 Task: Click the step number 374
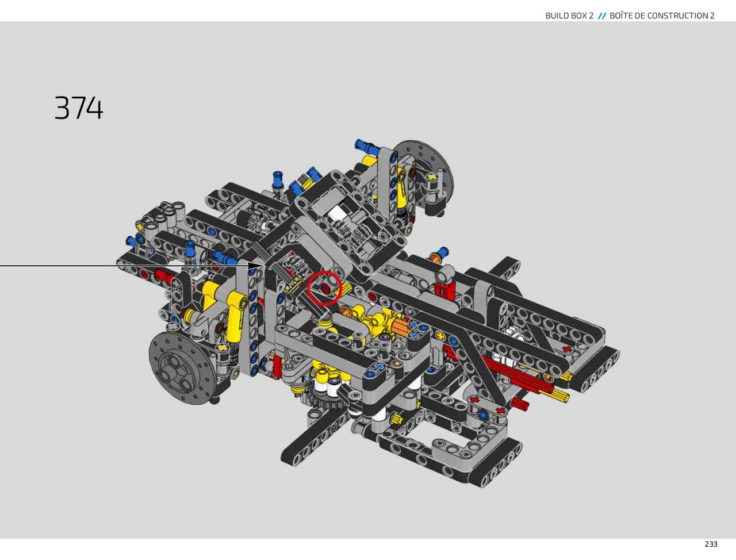click(79, 108)
